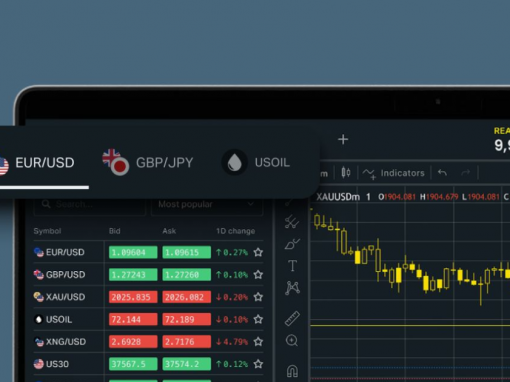Select the USOIL row in symbol list
This screenshot has width=510, height=382.
point(148,319)
